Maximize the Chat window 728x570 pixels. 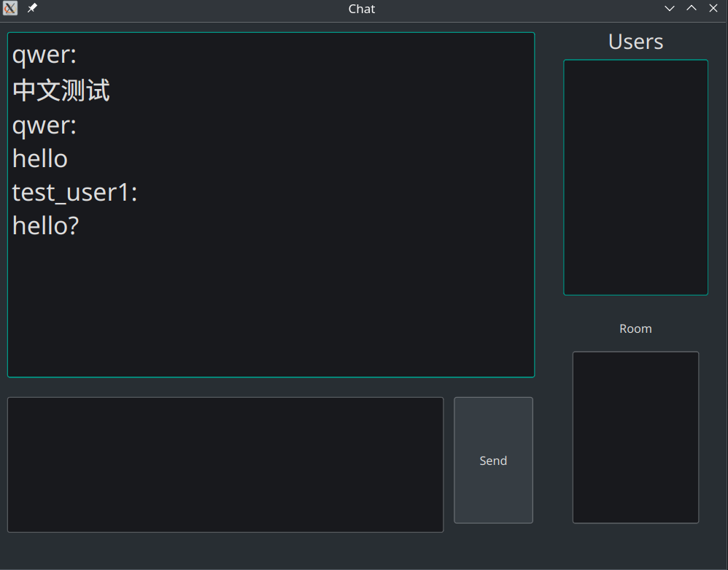(692, 9)
